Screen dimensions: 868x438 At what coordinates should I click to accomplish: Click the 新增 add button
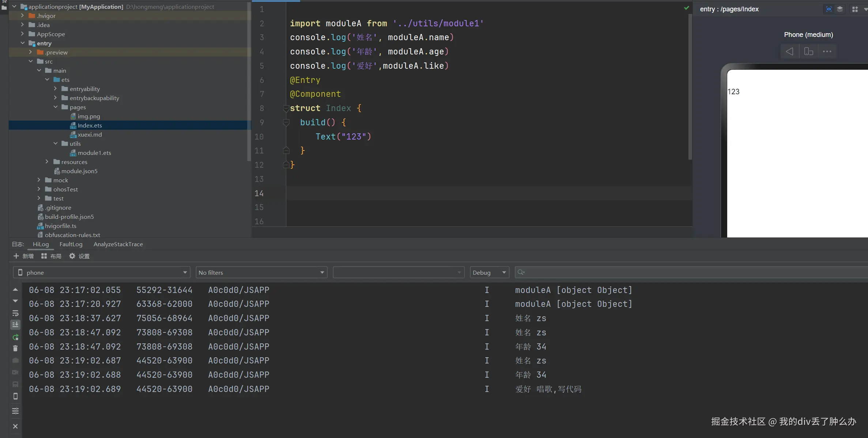point(23,256)
